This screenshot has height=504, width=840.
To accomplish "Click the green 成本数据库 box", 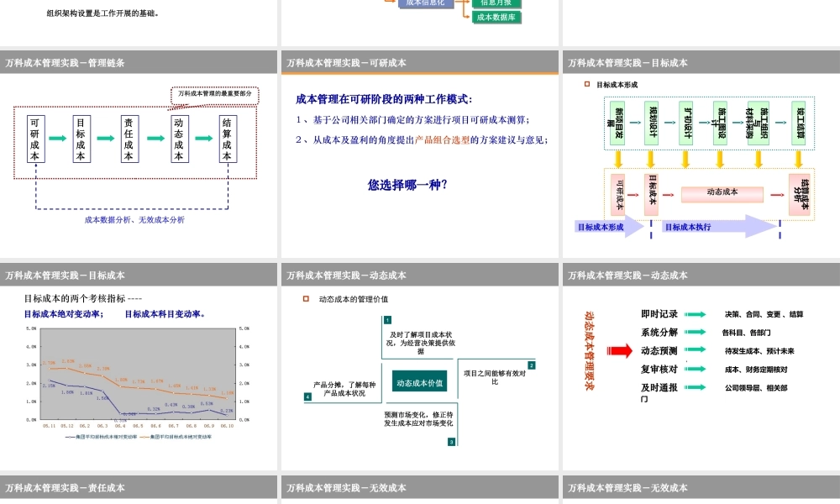I will tap(496, 17).
